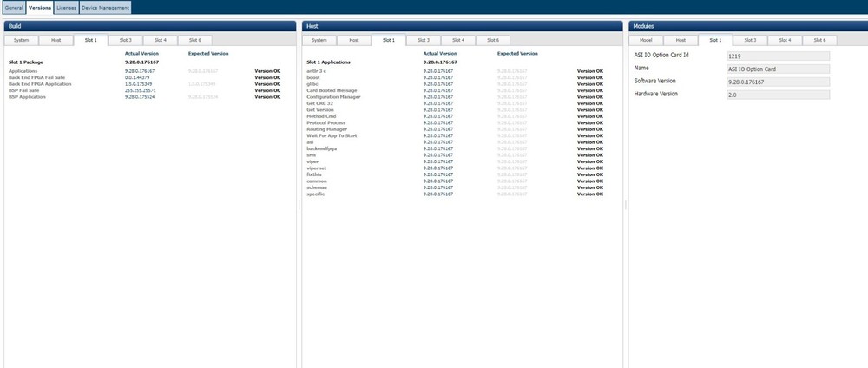Image resolution: width=868 pixels, height=368 pixels.
Task: Select Slot 3 tab in Build panel
Action: click(126, 40)
